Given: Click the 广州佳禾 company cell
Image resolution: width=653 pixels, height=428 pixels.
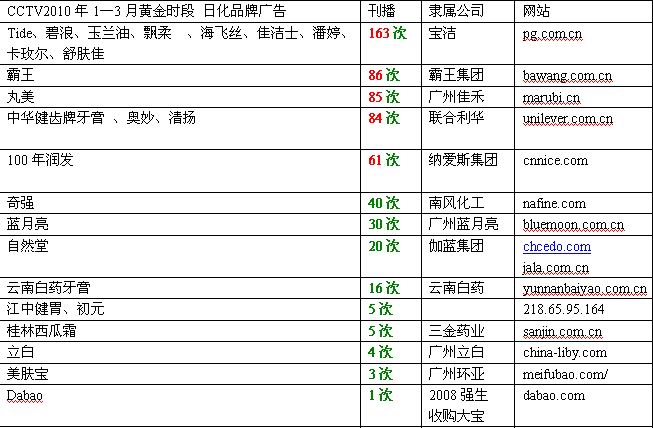Looking at the screenshot, I should pos(456,97).
